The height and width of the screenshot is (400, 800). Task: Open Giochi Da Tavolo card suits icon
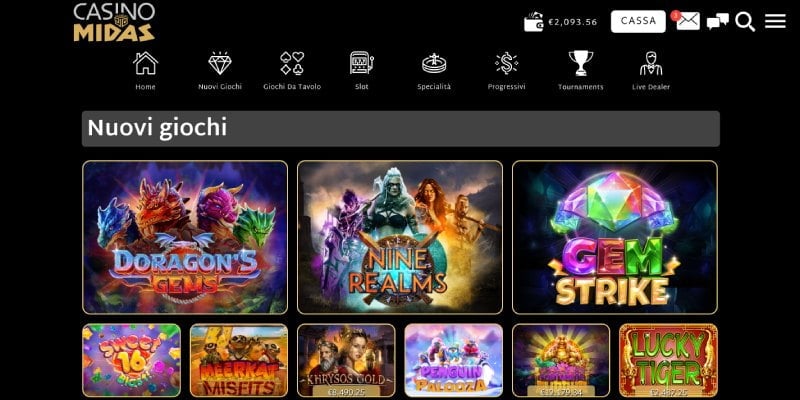coord(292,63)
